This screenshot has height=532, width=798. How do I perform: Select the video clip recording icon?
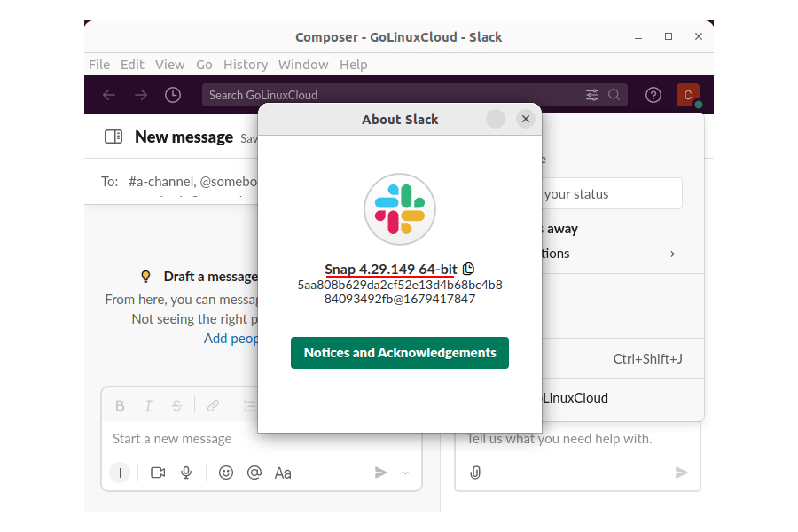[x=158, y=473]
